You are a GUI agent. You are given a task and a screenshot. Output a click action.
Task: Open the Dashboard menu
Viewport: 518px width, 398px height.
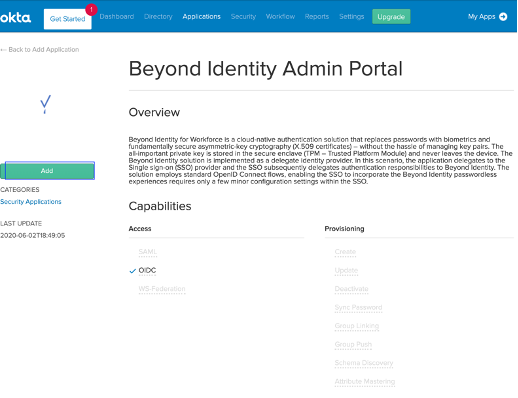point(117,16)
